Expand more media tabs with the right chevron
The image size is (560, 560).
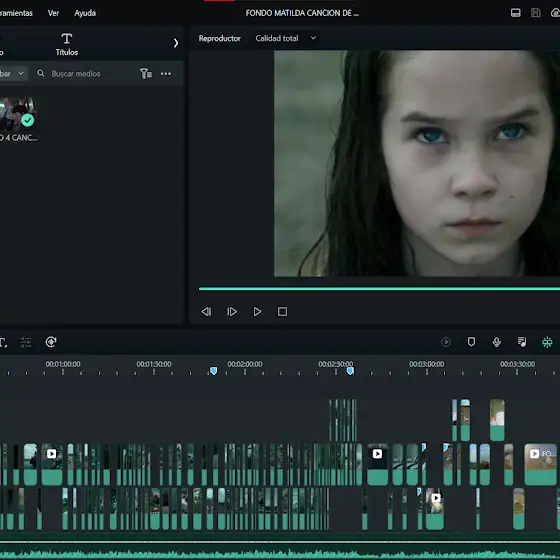176,43
